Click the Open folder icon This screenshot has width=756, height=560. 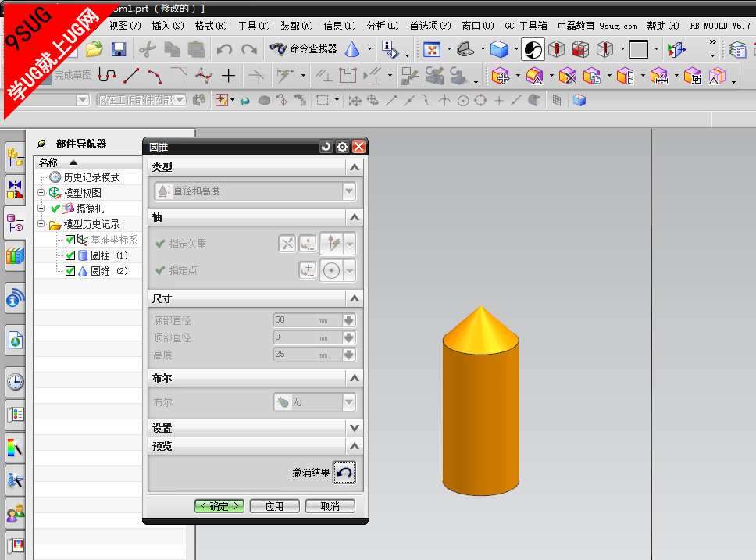pyautogui.click(x=94, y=48)
